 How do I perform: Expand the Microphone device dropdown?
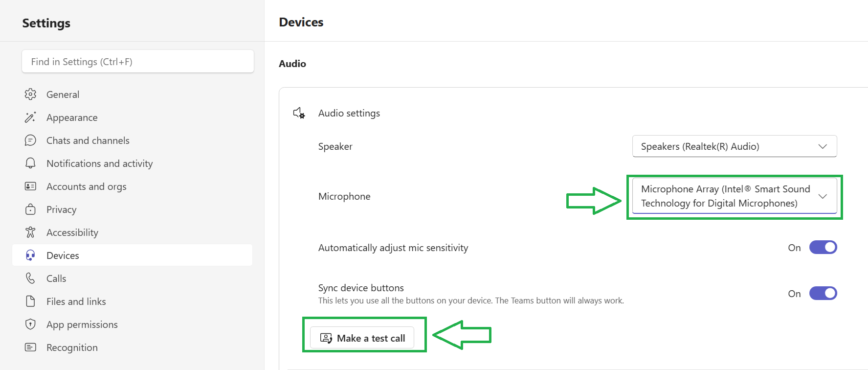(734, 196)
